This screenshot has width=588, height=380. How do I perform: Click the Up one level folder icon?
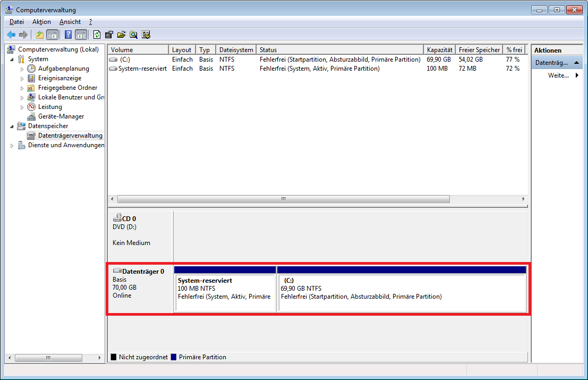[x=40, y=35]
